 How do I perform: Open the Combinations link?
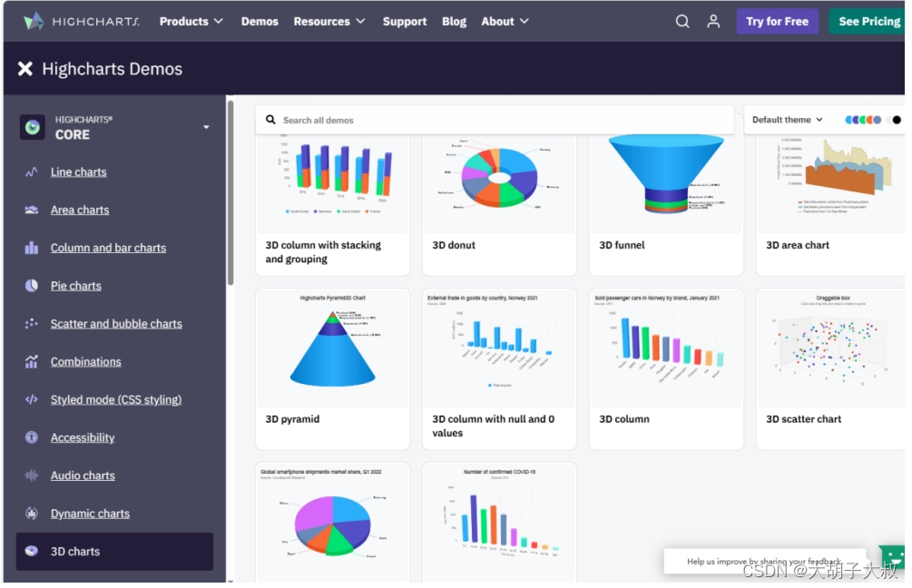click(85, 362)
